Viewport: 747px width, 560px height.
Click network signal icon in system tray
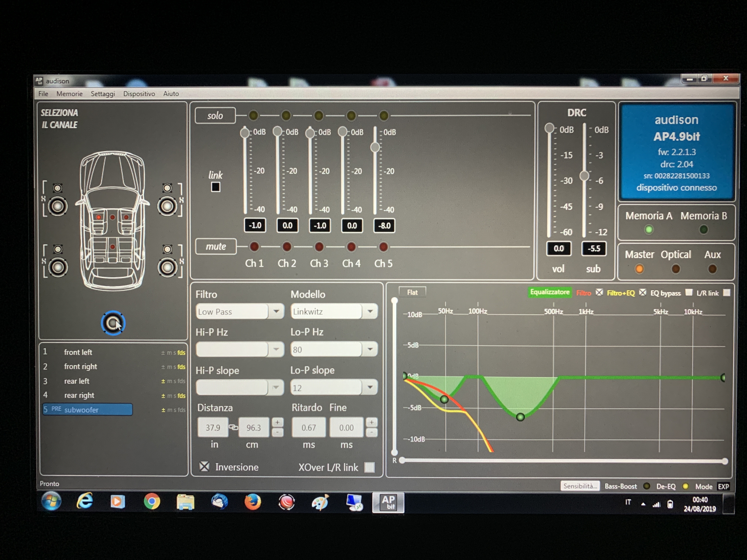pyautogui.click(x=656, y=505)
